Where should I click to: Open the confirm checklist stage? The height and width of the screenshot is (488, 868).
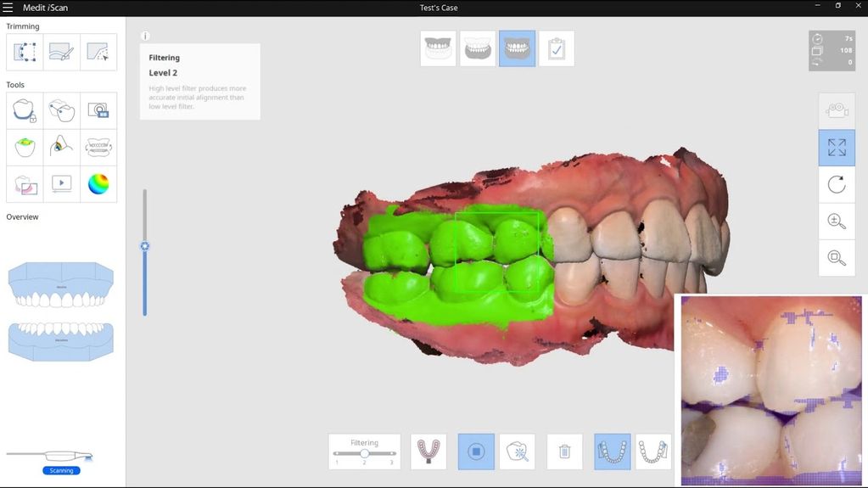[x=557, y=48]
